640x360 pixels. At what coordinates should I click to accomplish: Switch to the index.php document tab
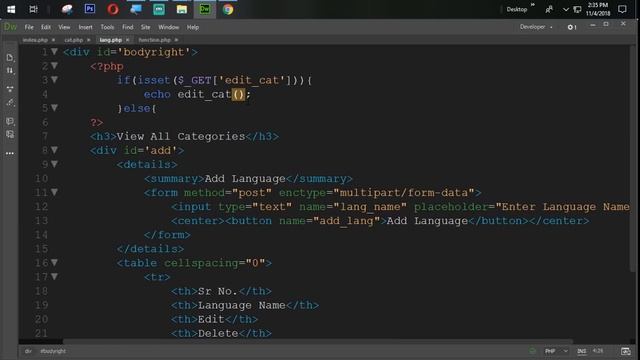[35, 40]
